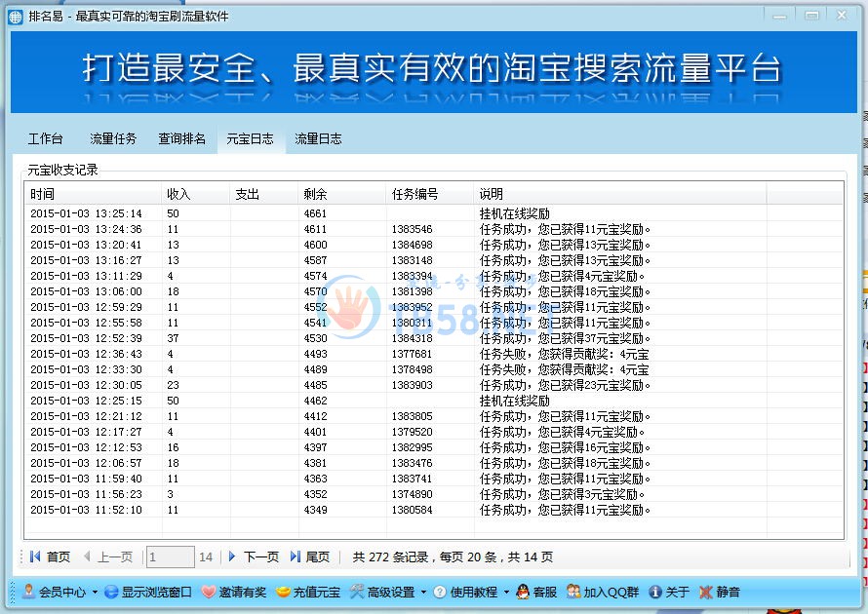
Task: Click the 共 272 条记录 summary text
Action: pyautogui.click(x=390, y=557)
